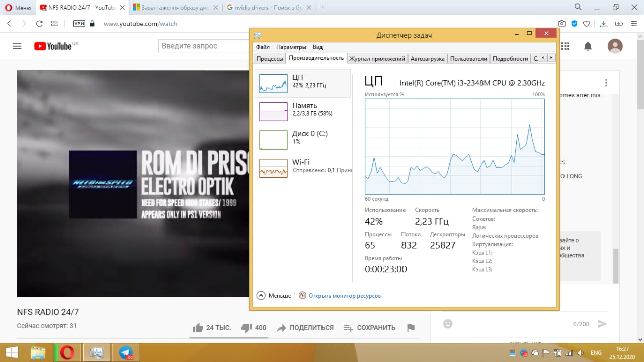Open Task Manager Файл menu

(x=263, y=47)
